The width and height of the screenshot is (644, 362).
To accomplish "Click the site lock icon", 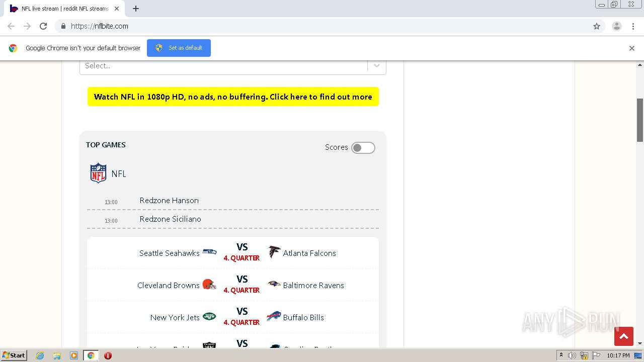I will pos(63,26).
